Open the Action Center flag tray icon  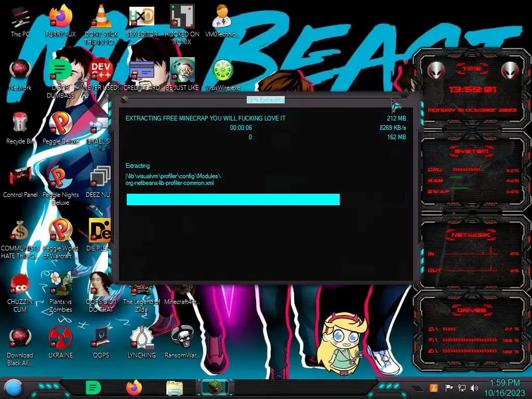click(x=449, y=388)
